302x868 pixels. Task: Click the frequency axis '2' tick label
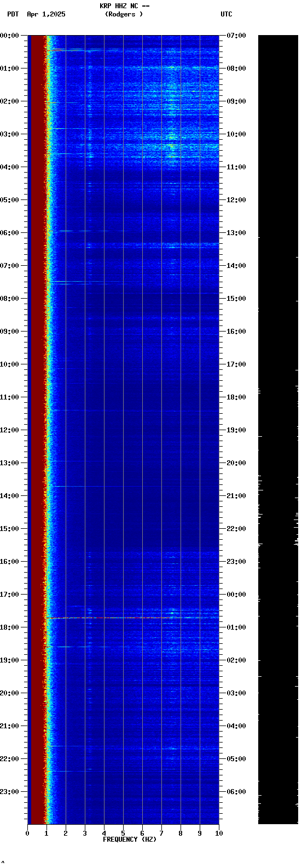66,833
